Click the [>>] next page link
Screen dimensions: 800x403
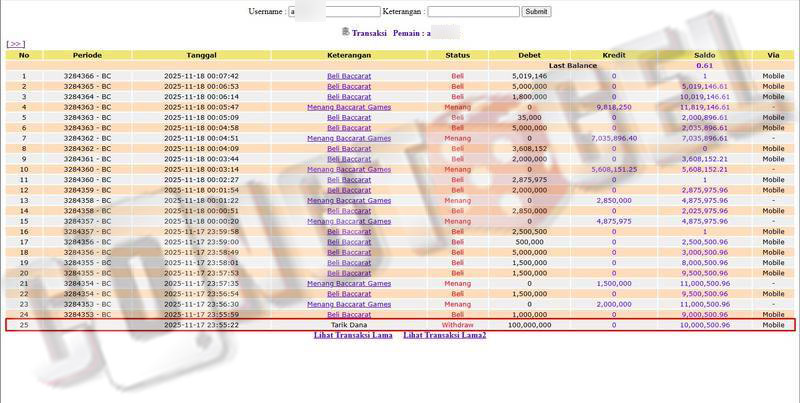[15, 44]
